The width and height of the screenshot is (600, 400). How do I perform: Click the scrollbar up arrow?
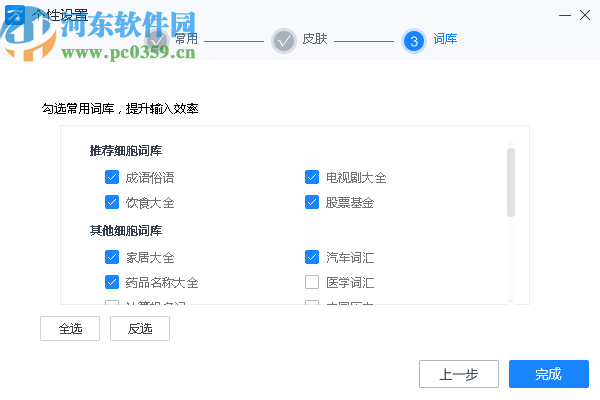click(511, 144)
